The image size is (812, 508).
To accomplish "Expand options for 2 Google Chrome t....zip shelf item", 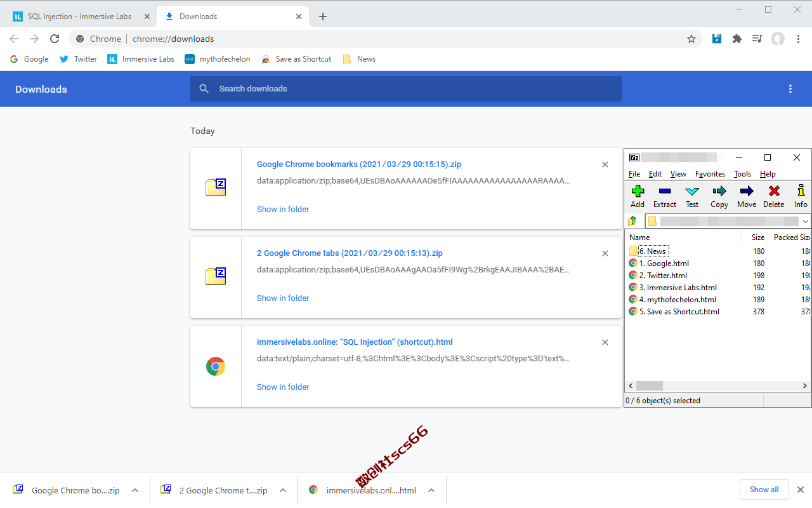I will (283, 490).
